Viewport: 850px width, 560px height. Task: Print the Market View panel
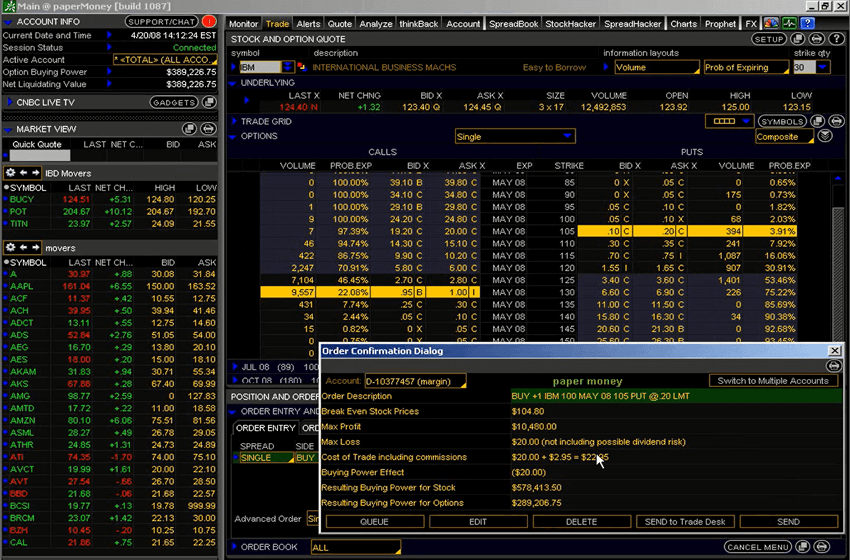(x=208, y=129)
